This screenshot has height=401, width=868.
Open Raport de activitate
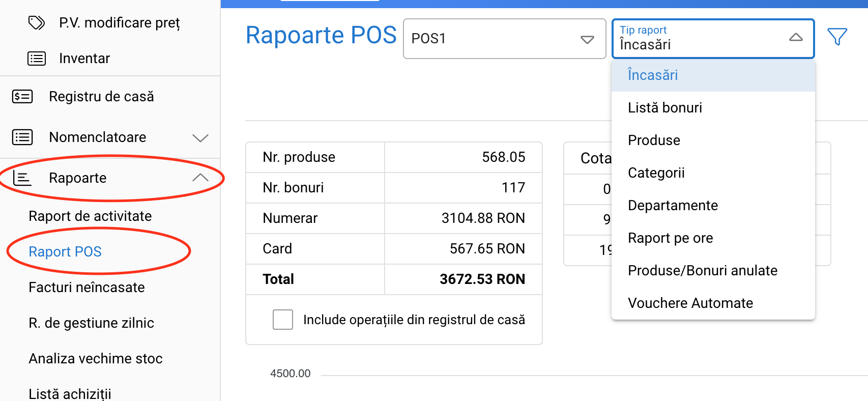(90, 216)
